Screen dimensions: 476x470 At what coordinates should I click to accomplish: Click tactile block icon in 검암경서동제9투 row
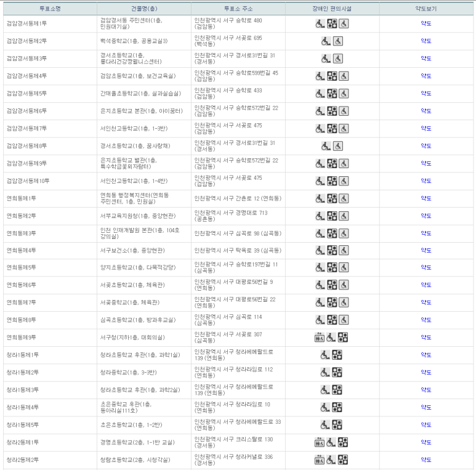tap(332, 163)
